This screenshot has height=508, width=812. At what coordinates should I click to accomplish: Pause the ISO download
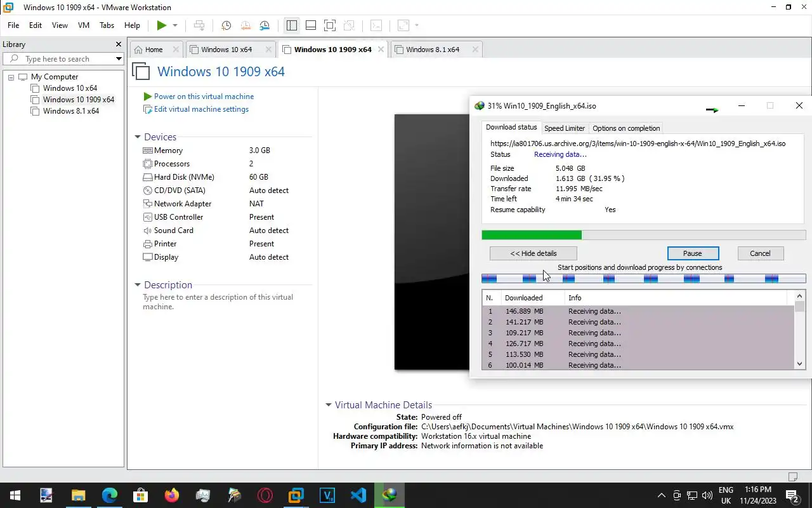(693, 253)
